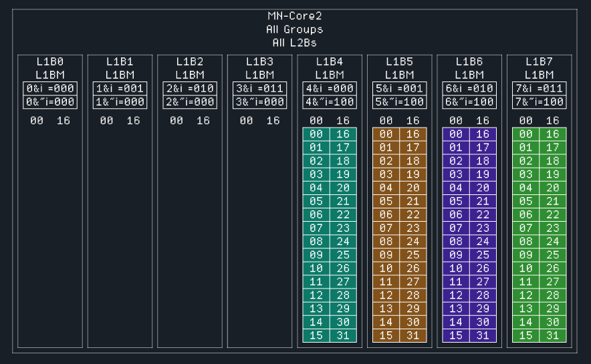Click purple cell 22 in L1B6
The width and height of the screenshot is (591, 364).
click(483, 214)
